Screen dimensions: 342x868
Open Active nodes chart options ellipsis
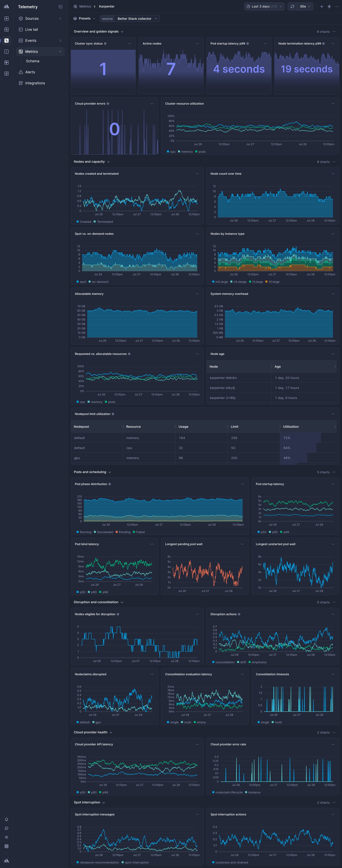pos(197,44)
